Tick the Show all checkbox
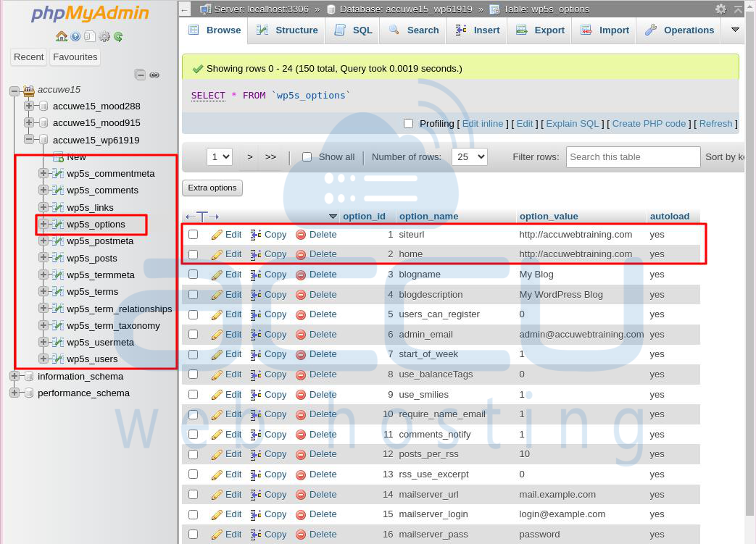Image resolution: width=756 pixels, height=544 pixels. pyautogui.click(x=307, y=156)
